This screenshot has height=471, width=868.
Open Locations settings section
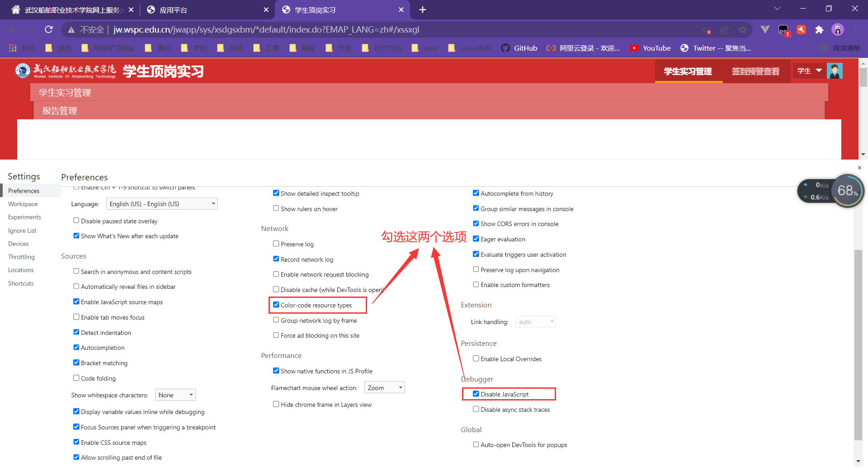tap(21, 270)
